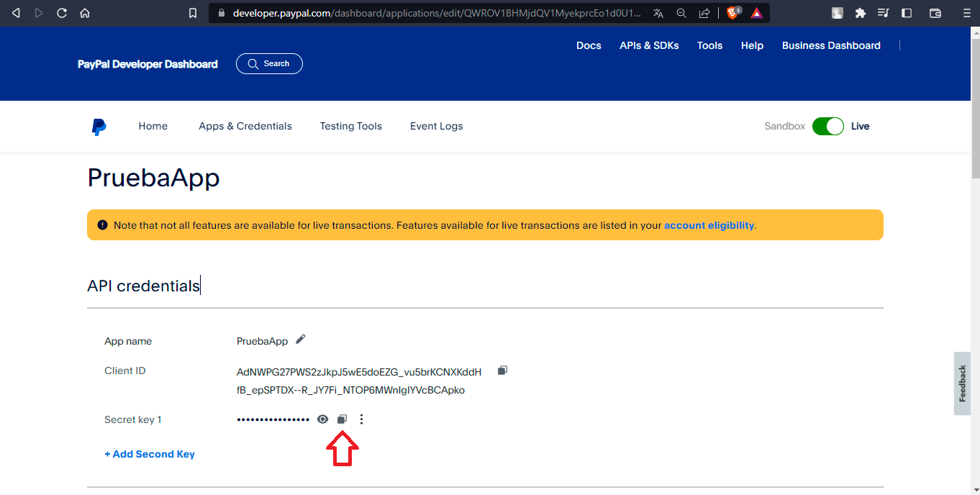This screenshot has height=495, width=980.
Task: Reload the current page
Action: pyautogui.click(x=62, y=13)
